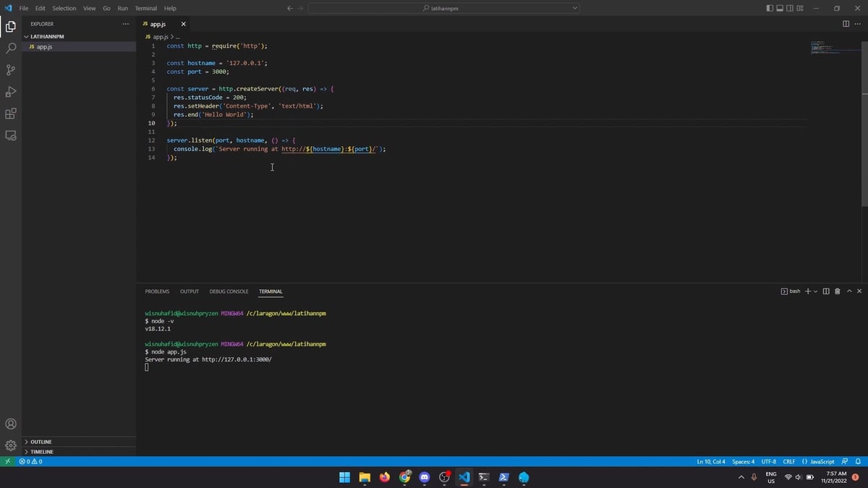Open the Remote Explorer view
Image resolution: width=868 pixels, height=488 pixels.
point(11,135)
